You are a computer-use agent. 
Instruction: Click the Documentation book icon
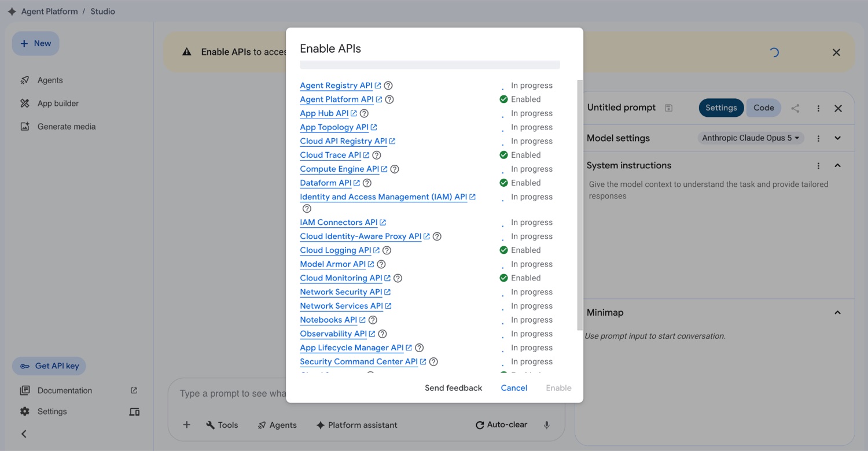(24, 390)
